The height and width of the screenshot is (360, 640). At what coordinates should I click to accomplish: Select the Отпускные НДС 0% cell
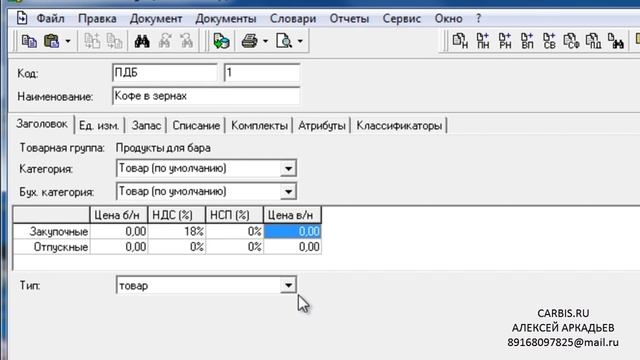click(x=177, y=247)
